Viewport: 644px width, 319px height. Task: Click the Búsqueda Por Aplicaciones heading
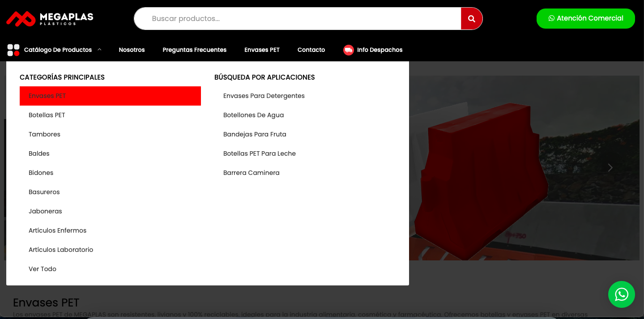(264, 77)
